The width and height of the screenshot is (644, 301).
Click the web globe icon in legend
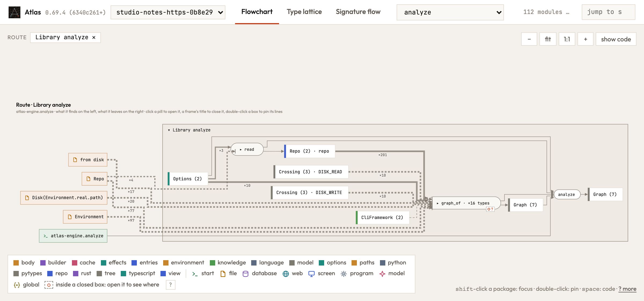[286, 274]
